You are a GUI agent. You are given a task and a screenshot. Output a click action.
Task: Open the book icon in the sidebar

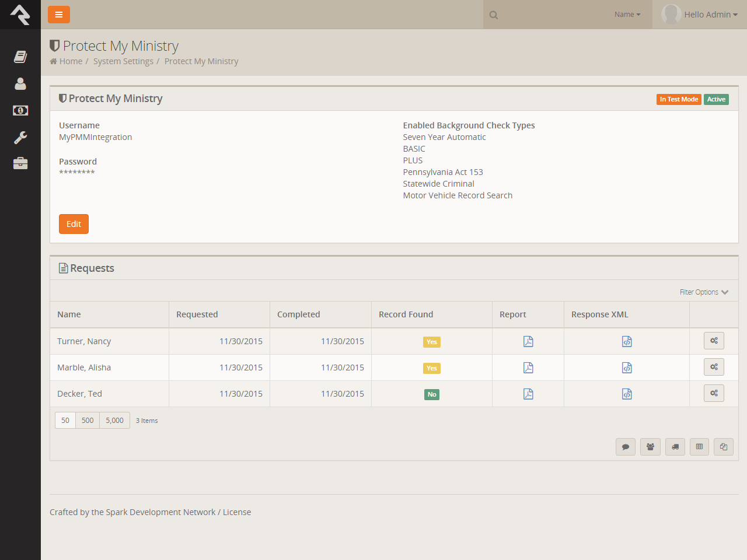(20, 57)
